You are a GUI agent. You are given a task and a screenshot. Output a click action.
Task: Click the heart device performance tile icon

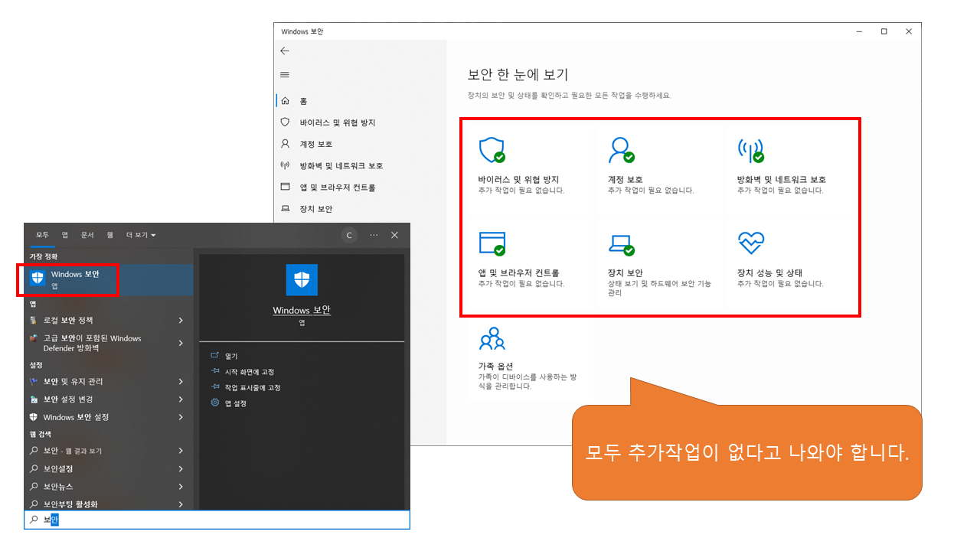[750, 243]
